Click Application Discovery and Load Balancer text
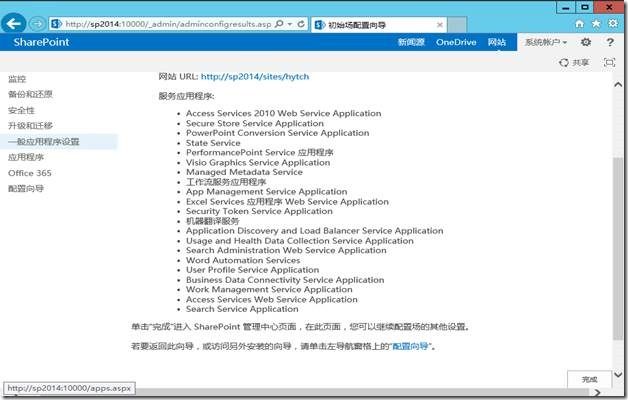 (314, 231)
